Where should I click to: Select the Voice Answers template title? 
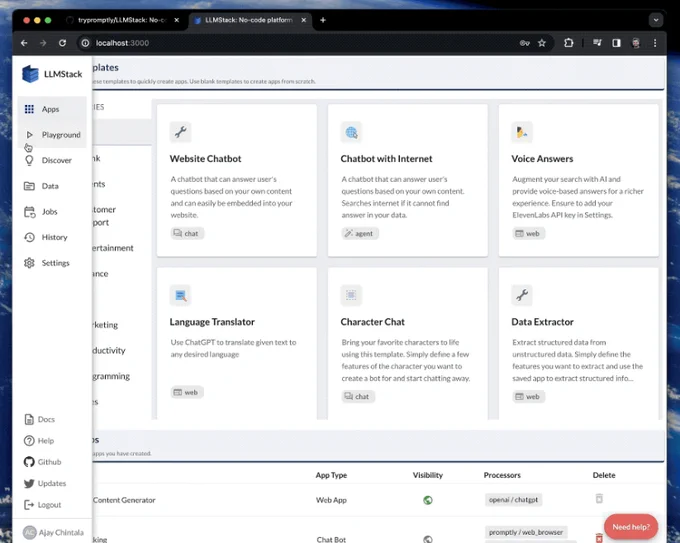point(542,159)
